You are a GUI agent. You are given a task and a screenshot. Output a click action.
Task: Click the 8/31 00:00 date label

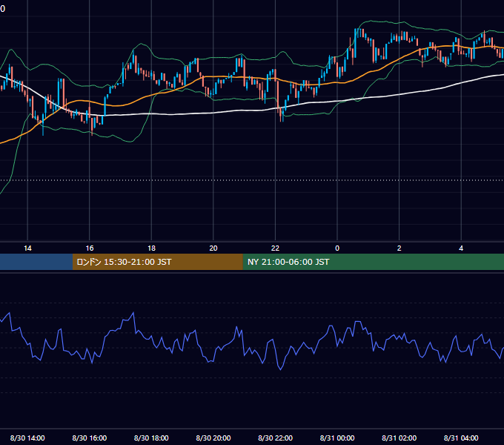point(337,438)
